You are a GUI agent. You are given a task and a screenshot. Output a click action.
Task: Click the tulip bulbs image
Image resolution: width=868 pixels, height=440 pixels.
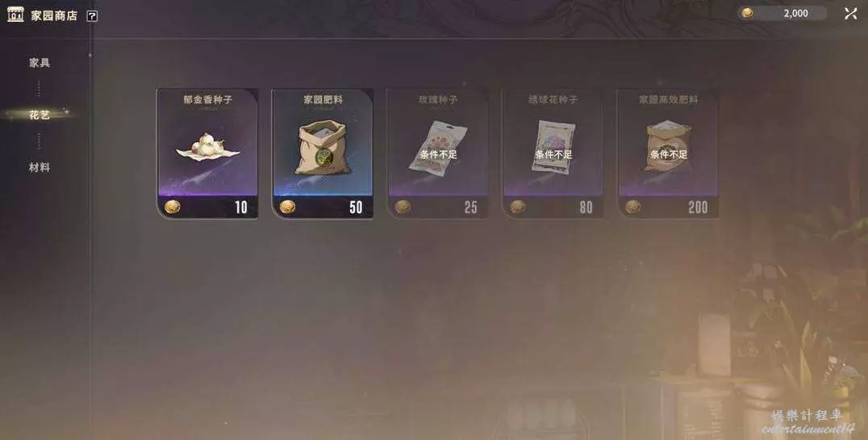[x=207, y=147]
